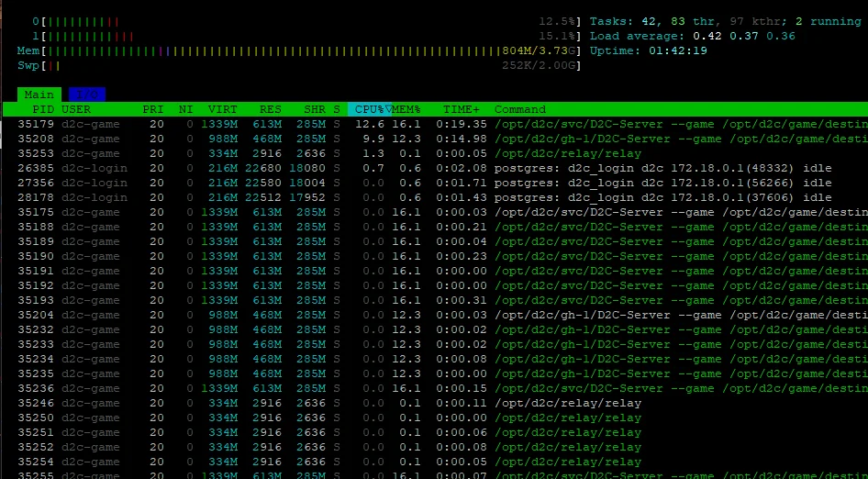Select relay process row PID 35246
868x479 pixels.
point(434,403)
